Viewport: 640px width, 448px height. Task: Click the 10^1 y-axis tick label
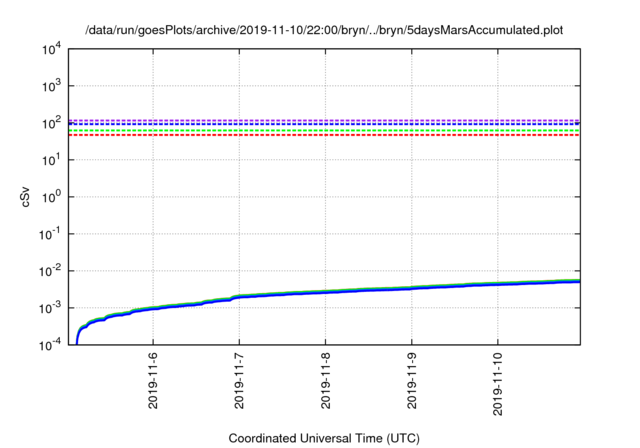click(x=51, y=160)
